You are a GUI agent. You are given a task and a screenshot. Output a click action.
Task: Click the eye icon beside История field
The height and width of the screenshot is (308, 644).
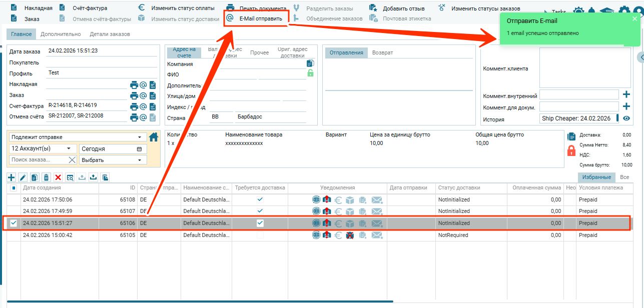(626, 118)
